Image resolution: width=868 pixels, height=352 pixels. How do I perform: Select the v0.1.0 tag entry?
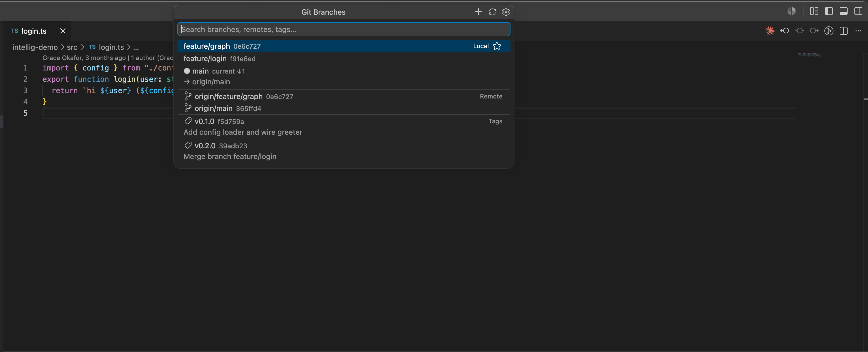point(344,126)
